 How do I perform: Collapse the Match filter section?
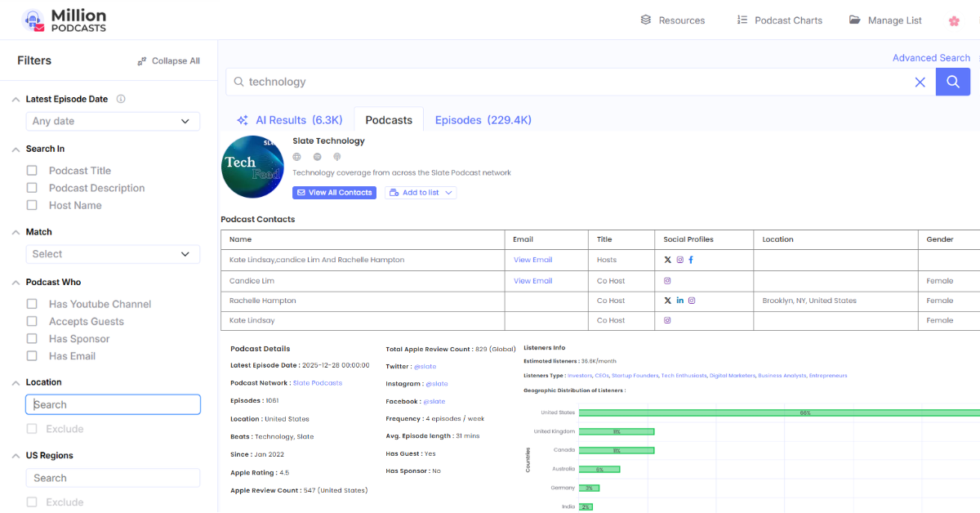tap(16, 232)
